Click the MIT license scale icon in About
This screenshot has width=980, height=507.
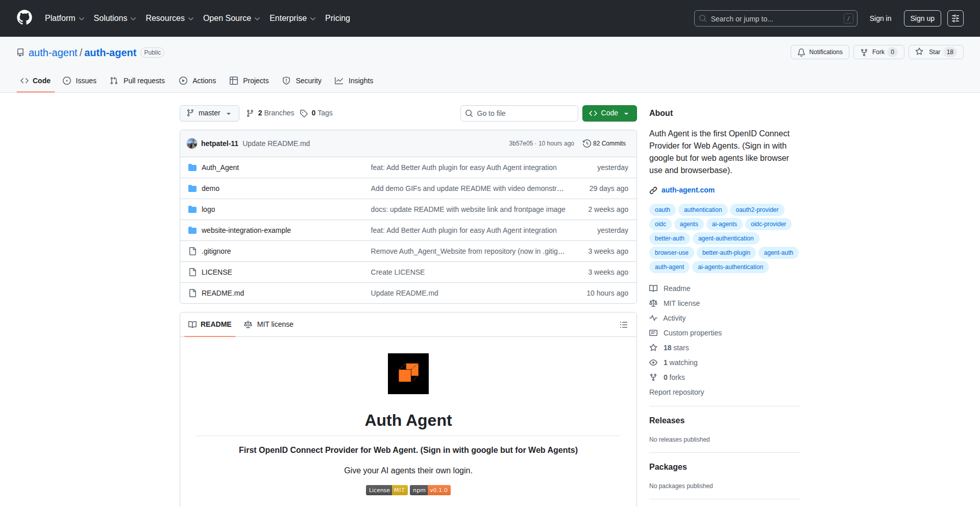[653, 303]
